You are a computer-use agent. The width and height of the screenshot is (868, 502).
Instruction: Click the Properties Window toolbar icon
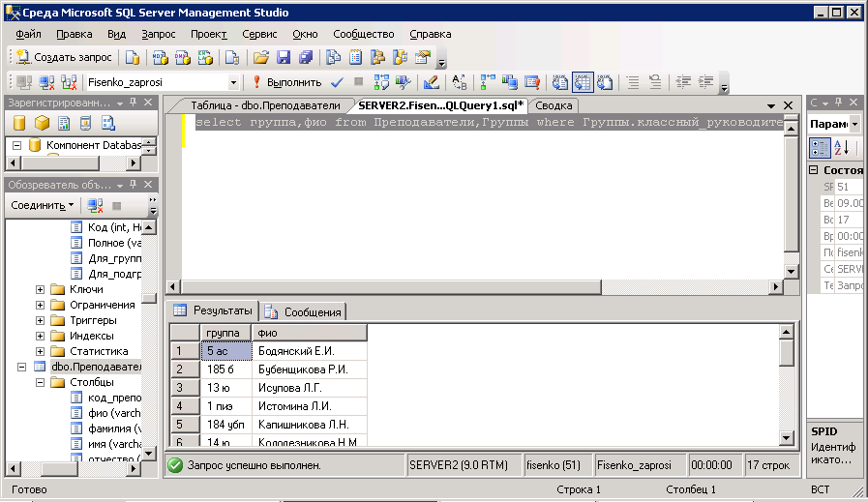click(422, 57)
